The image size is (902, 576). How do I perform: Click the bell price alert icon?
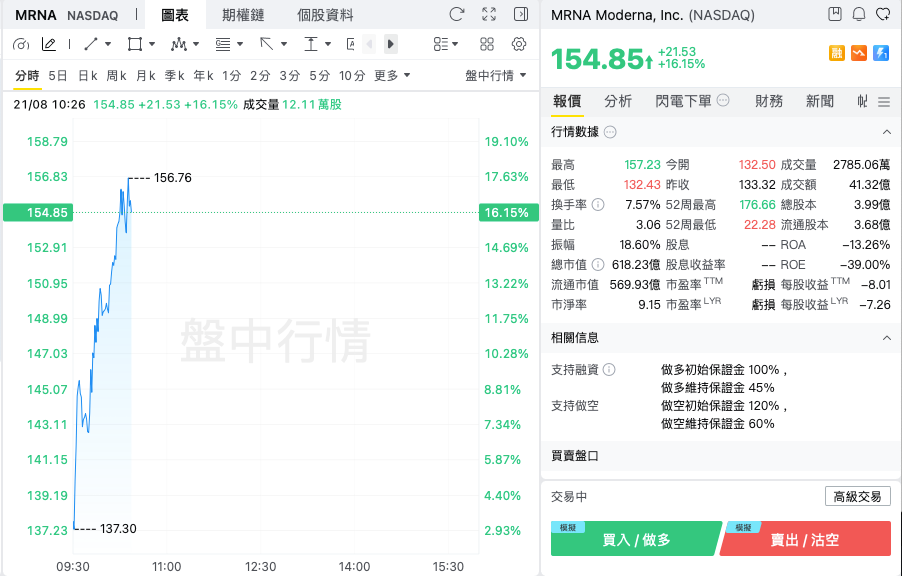[859, 14]
